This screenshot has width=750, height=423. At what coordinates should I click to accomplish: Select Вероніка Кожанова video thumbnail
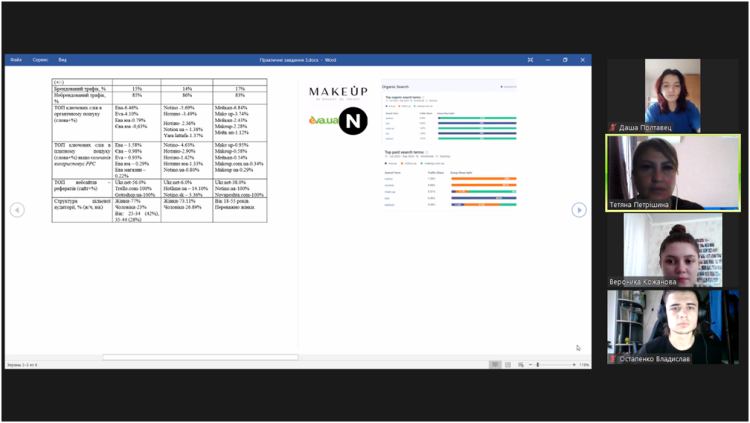(x=672, y=250)
